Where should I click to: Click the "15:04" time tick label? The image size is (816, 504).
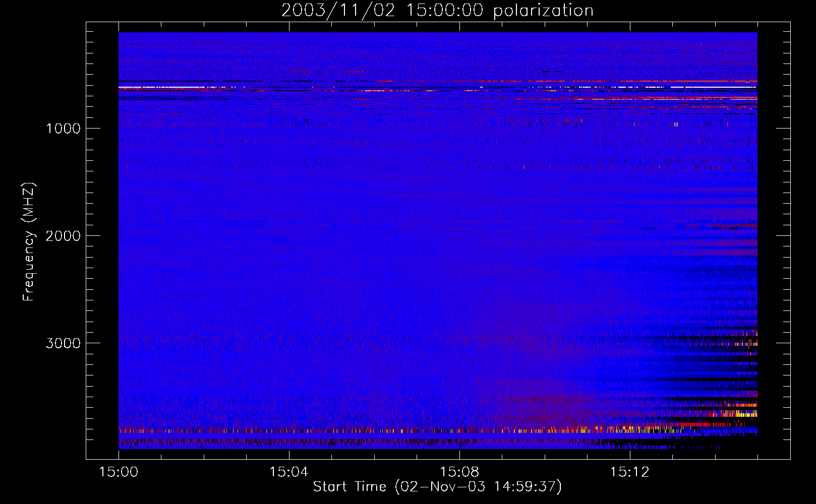[x=289, y=472]
